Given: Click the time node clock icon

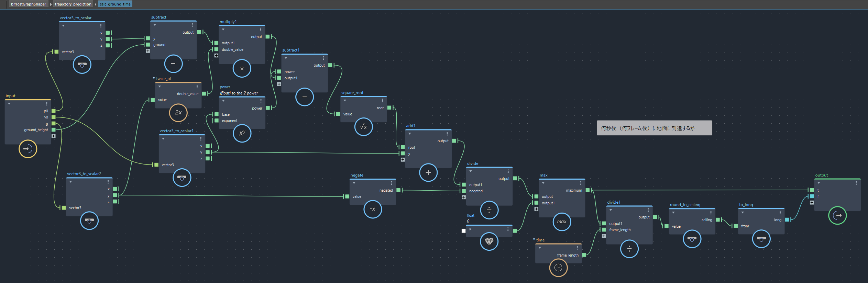Looking at the screenshot, I should (x=558, y=268).
